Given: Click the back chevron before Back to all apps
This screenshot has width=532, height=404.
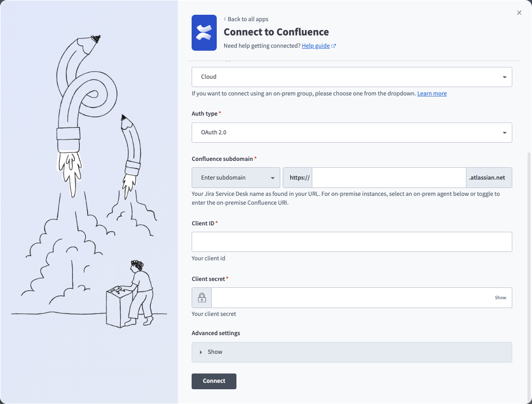Looking at the screenshot, I should click(x=225, y=19).
